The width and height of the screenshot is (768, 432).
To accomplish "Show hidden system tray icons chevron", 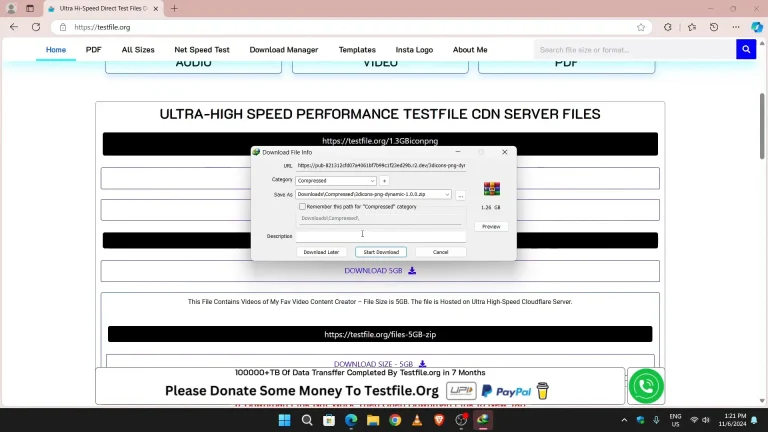I will [624, 420].
